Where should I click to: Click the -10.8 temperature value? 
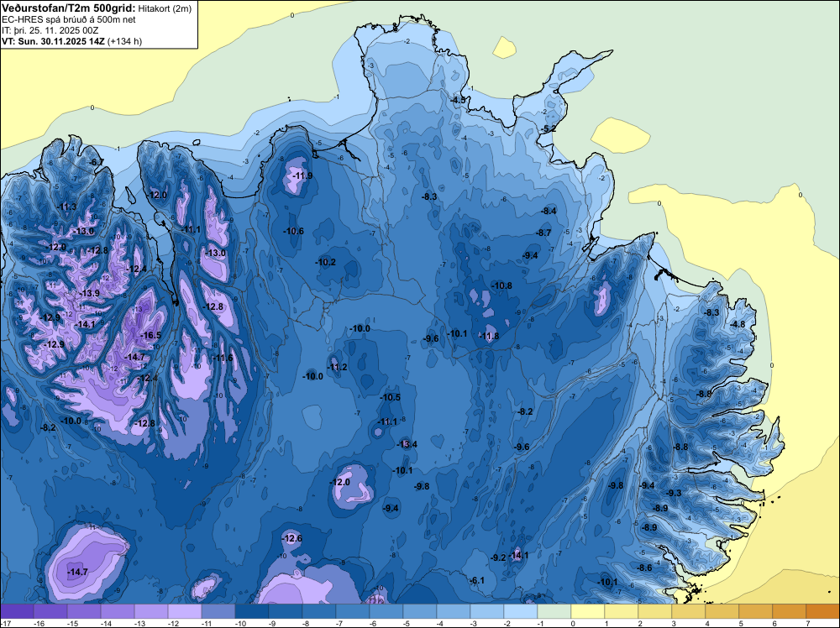[502, 286]
